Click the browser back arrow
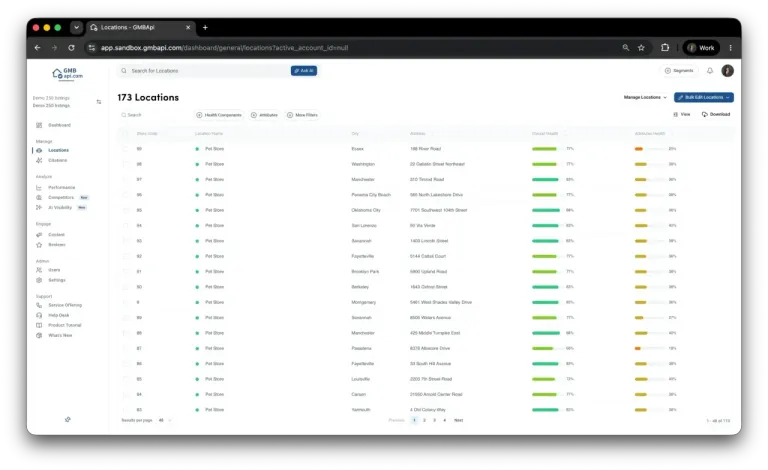 [38, 48]
